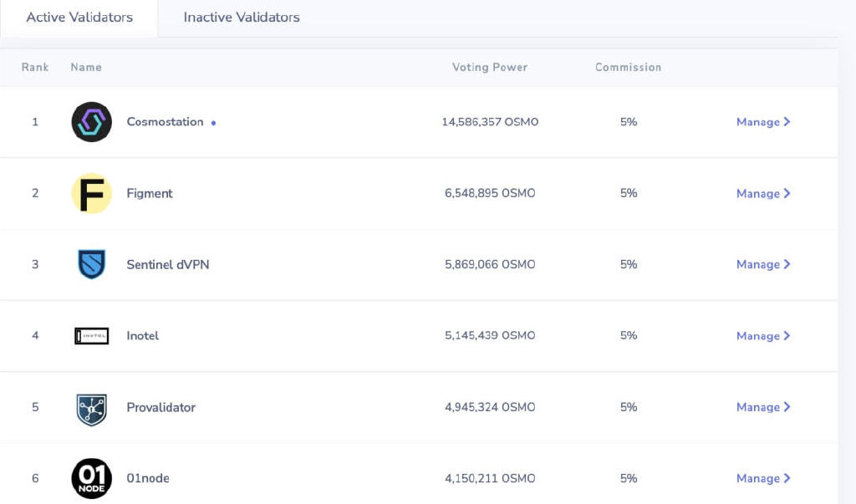Click the Cosmostation validator logo
Viewport: 856px width, 504px height.
coord(92,122)
